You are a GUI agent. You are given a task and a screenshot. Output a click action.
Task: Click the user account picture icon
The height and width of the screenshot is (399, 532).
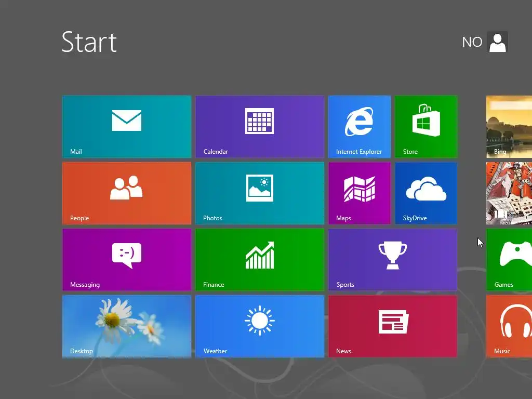pos(497,42)
